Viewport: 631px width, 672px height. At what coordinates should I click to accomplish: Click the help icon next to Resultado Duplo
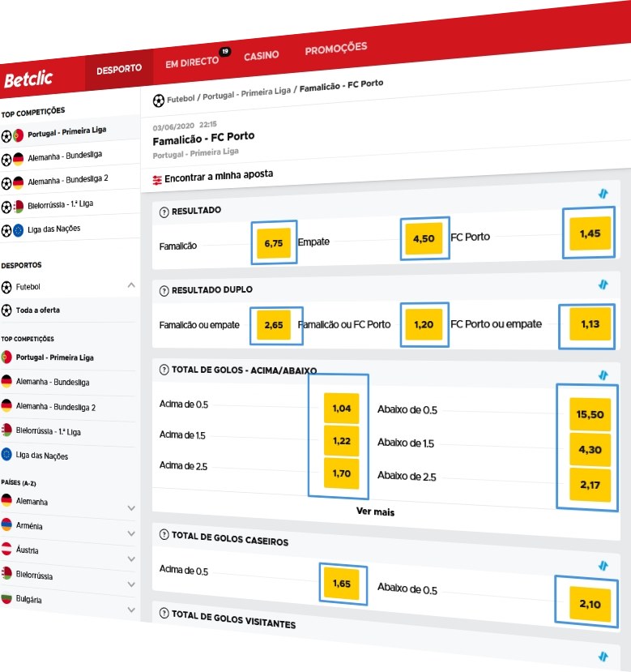pyautogui.click(x=164, y=291)
